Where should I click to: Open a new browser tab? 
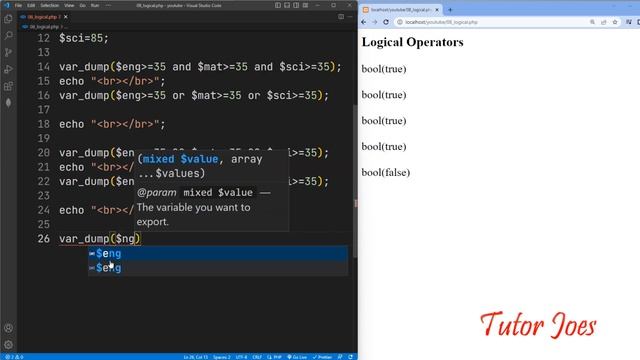[x=450, y=9]
